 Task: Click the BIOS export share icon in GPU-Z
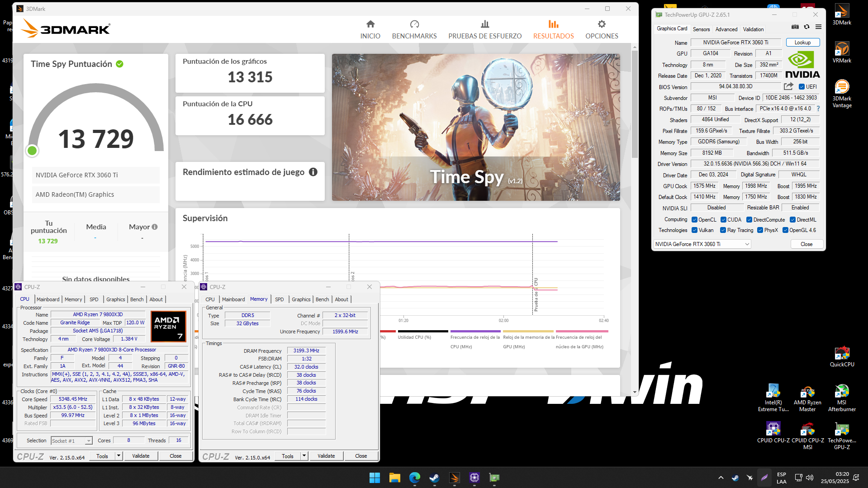pyautogui.click(x=788, y=86)
